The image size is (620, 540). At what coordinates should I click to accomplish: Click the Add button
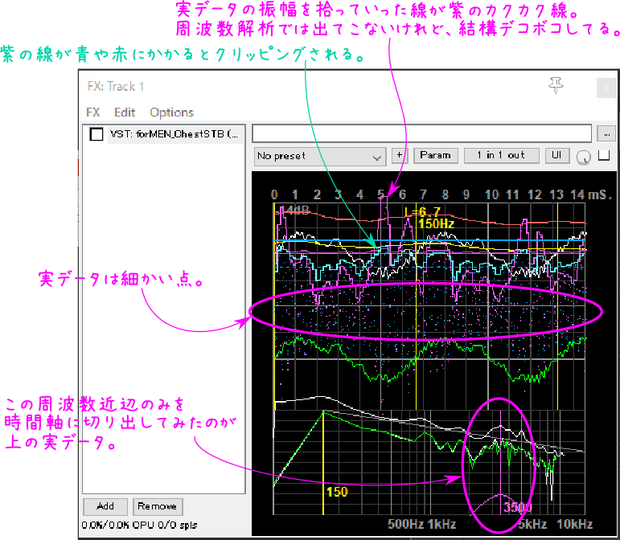click(x=105, y=506)
